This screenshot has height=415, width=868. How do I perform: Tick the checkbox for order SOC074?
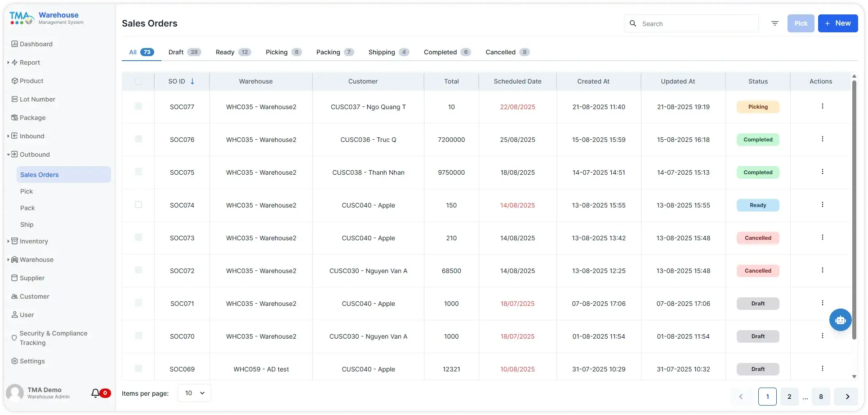(138, 205)
